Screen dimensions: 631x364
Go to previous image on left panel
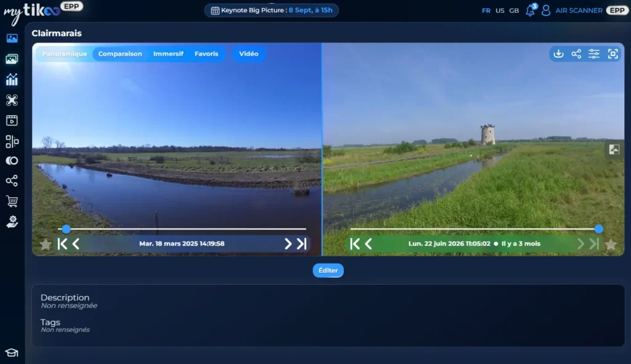point(76,244)
